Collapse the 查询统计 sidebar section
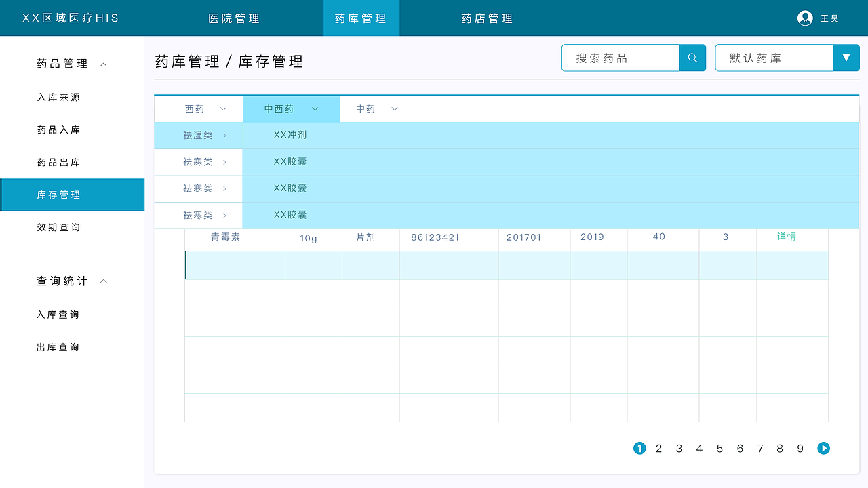 coord(104,281)
